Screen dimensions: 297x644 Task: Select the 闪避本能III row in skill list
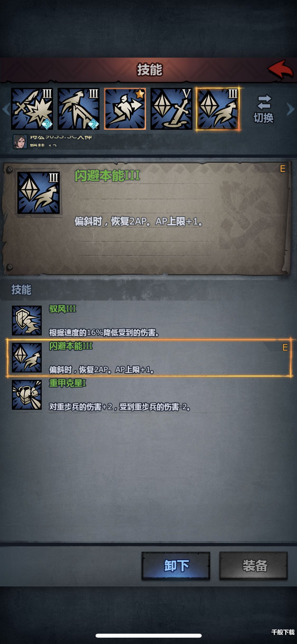pyautogui.click(x=149, y=358)
